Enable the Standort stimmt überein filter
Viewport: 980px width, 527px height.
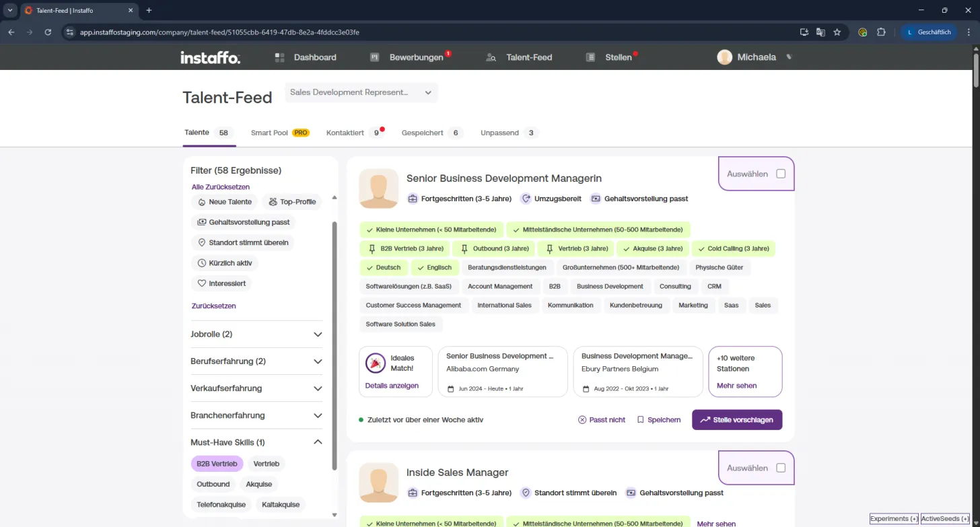[244, 242]
